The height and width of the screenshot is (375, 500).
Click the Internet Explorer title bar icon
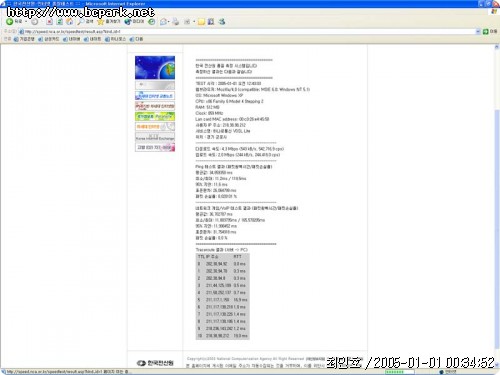(3, 4)
